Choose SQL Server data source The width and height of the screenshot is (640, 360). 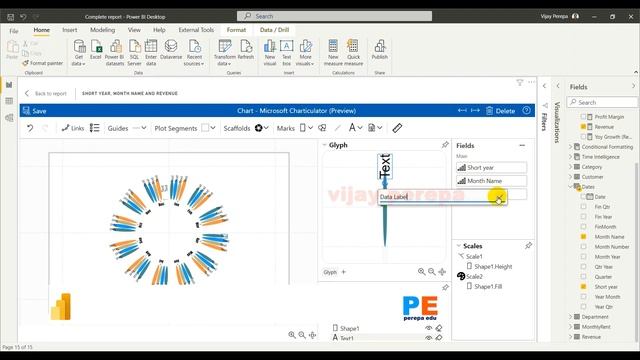coord(134,52)
